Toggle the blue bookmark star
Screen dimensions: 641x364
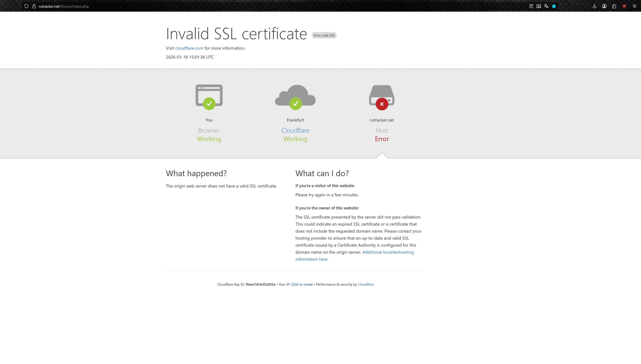[554, 6]
